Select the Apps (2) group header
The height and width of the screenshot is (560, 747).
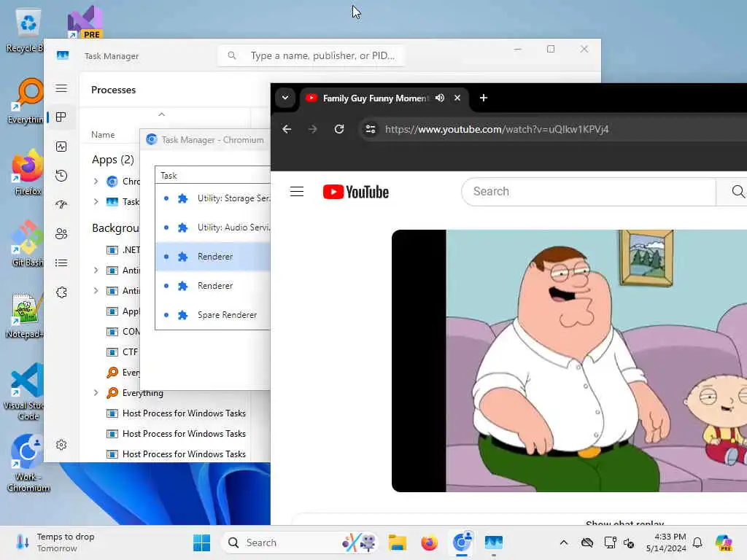point(113,160)
